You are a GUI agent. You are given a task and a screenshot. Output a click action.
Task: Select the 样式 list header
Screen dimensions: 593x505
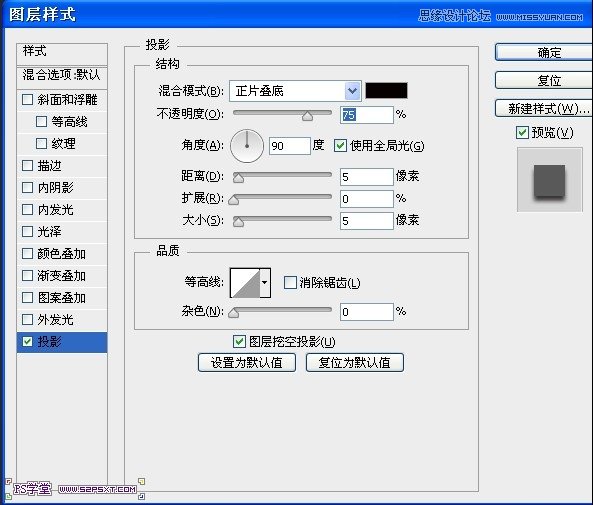pos(62,54)
